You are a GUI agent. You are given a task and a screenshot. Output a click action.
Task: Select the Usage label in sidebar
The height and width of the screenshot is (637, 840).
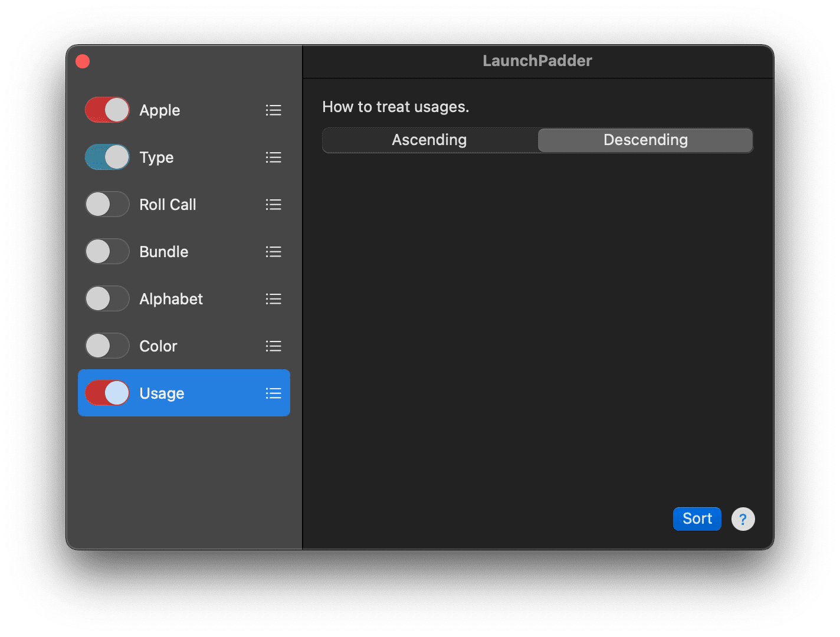click(x=162, y=393)
